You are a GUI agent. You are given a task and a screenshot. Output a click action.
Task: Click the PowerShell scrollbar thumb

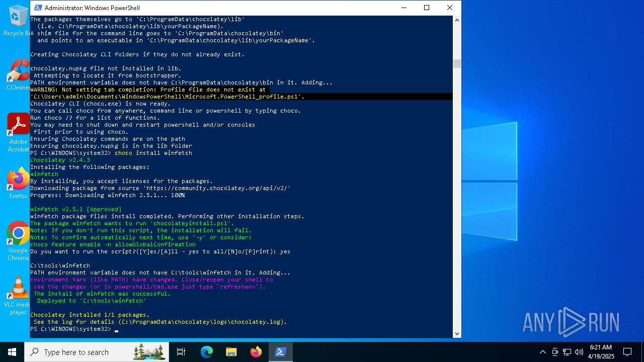(x=457, y=64)
